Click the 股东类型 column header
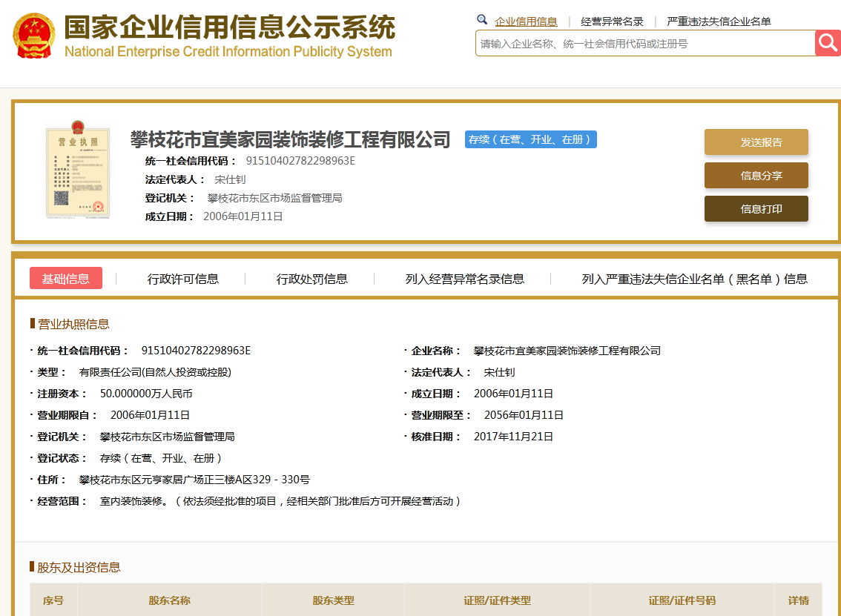The height and width of the screenshot is (616, 841). [333, 600]
